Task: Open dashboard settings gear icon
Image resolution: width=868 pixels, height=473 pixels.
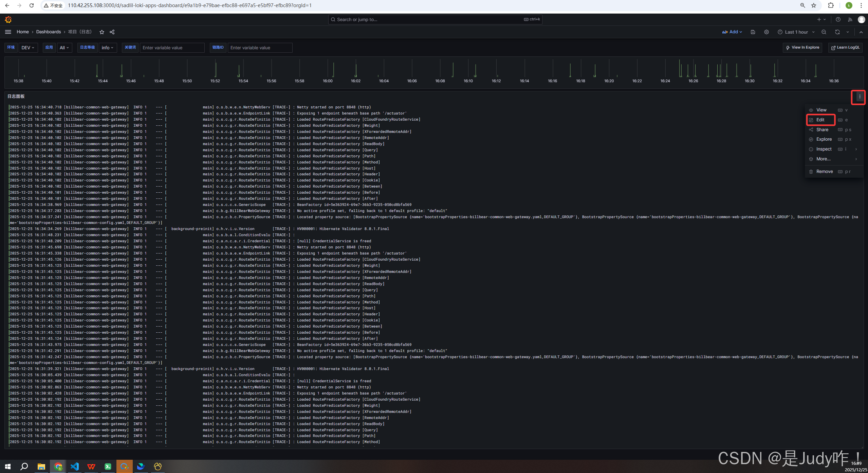Action: click(x=767, y=32)
